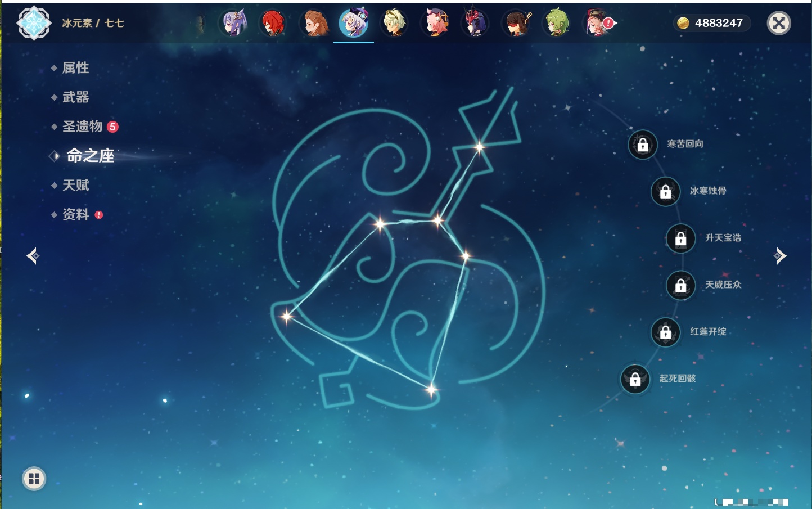Click the Cryo element emblem icon
The width and height of the screenshot is (812, 509).
(34, 23)
